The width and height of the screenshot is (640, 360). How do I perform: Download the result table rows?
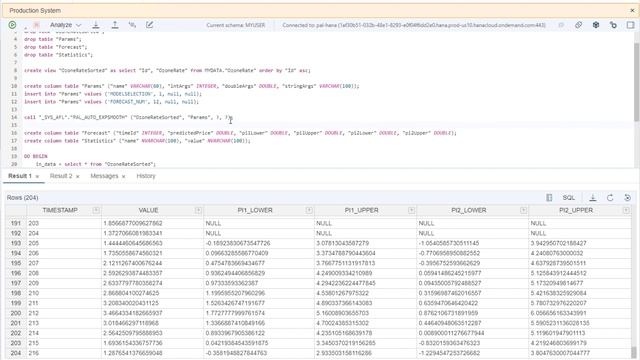pos(593,198)
